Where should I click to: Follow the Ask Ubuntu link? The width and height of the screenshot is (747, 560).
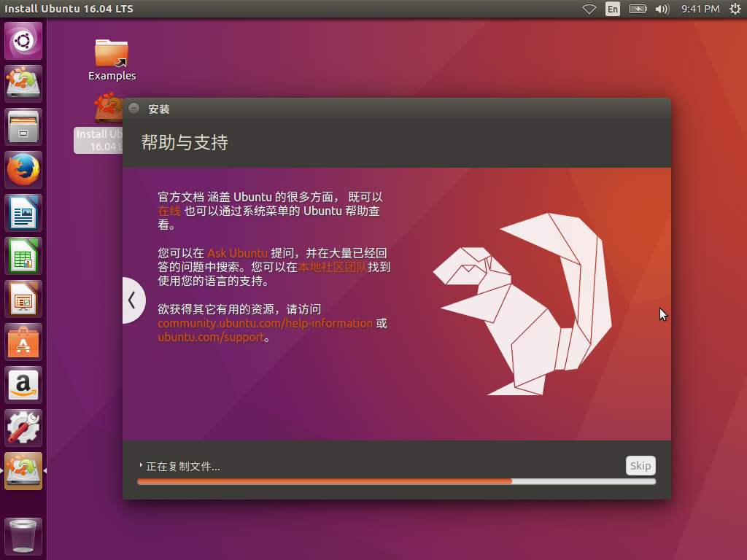coord(237,253)
